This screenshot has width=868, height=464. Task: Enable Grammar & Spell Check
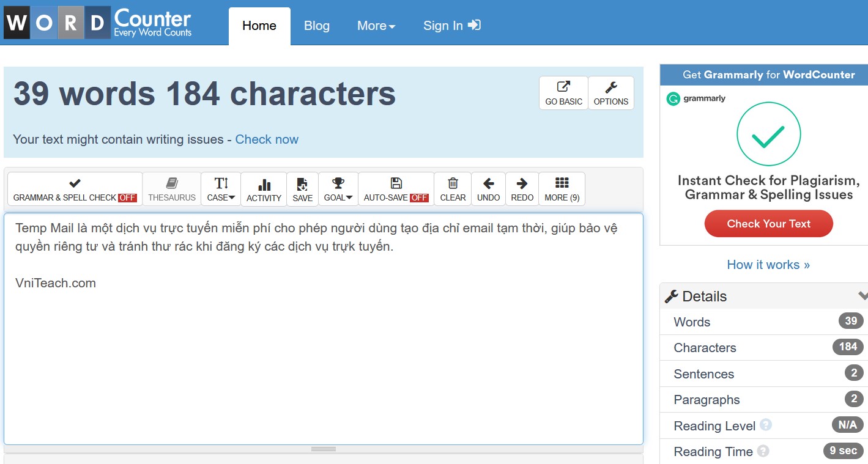(74, 188)
